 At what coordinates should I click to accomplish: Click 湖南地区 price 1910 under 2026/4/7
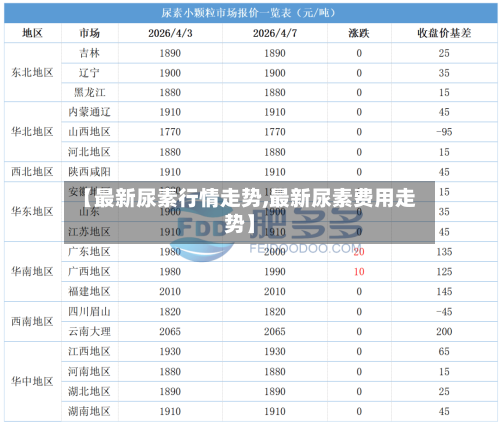click(275, 411)
